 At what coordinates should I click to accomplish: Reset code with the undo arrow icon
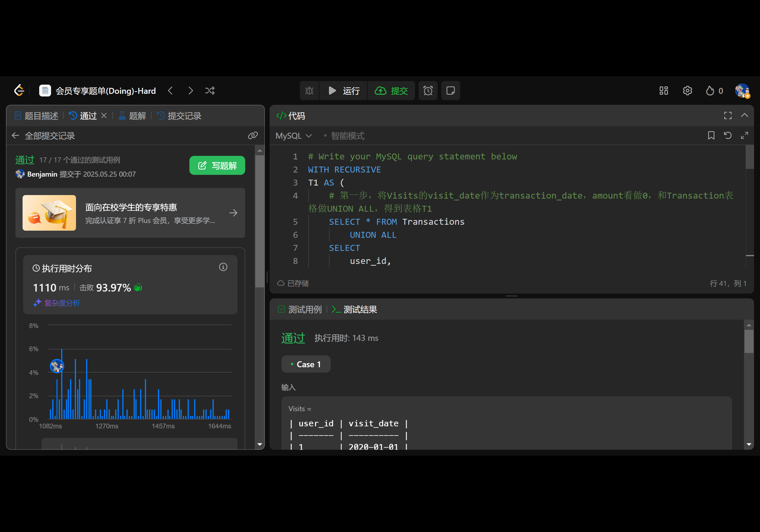point(728,135)
